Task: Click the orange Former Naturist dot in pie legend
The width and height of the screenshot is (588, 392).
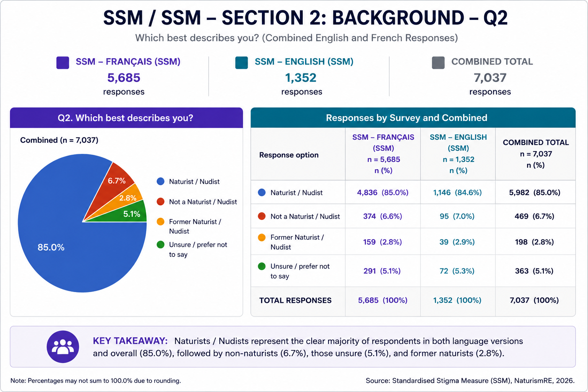Action: click(x=161, y=222)
